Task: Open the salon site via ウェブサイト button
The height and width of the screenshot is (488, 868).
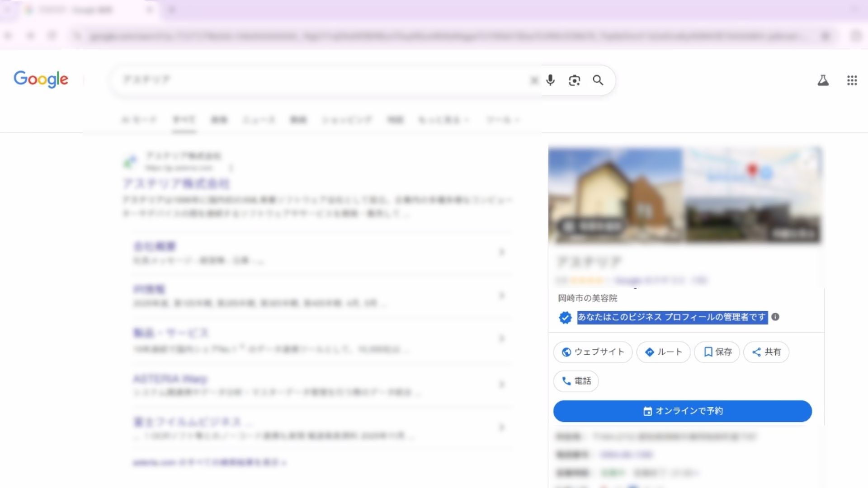Action: [593, 352]
